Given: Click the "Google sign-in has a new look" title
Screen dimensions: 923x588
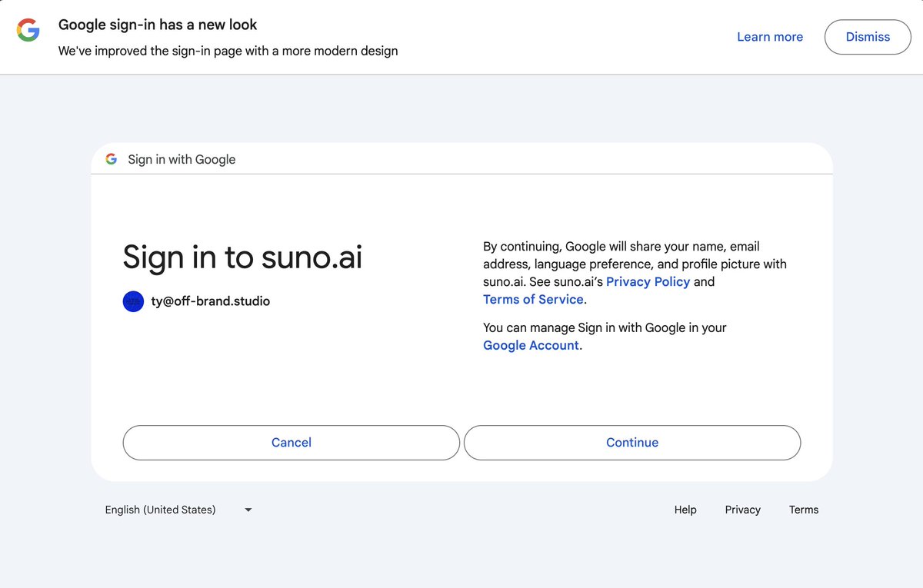Looking at the screenshot, I should pos(158,25).
